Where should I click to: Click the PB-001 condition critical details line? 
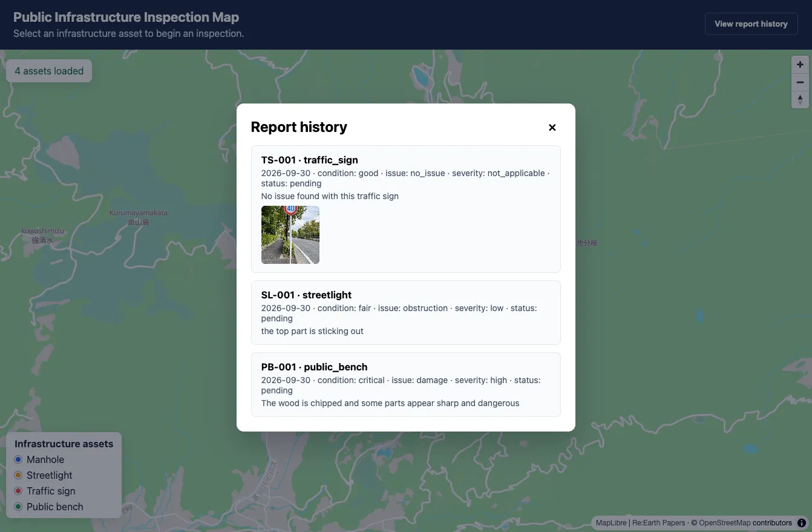point(401,385)
